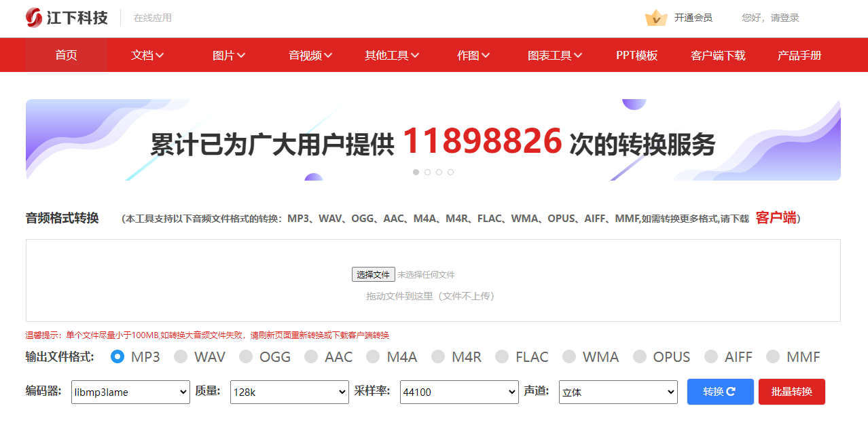
Task: Click the 选择文件 file chooser button
Action: coord(373,274)
